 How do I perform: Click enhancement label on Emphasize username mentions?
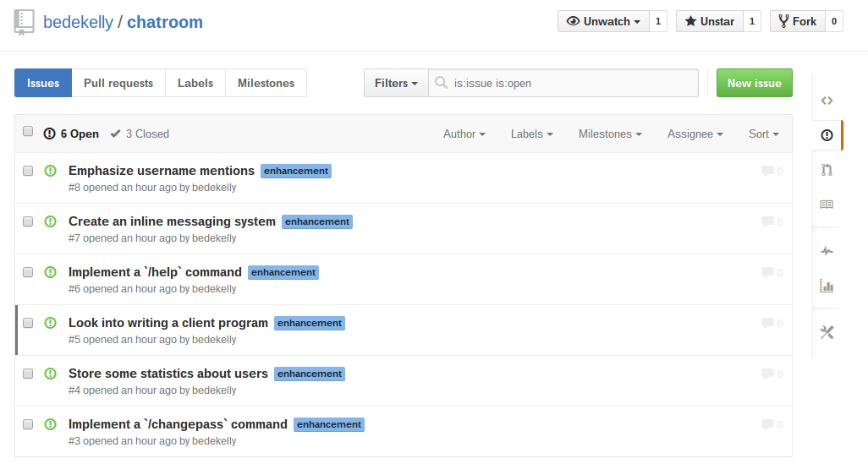[x=296, y=171]
